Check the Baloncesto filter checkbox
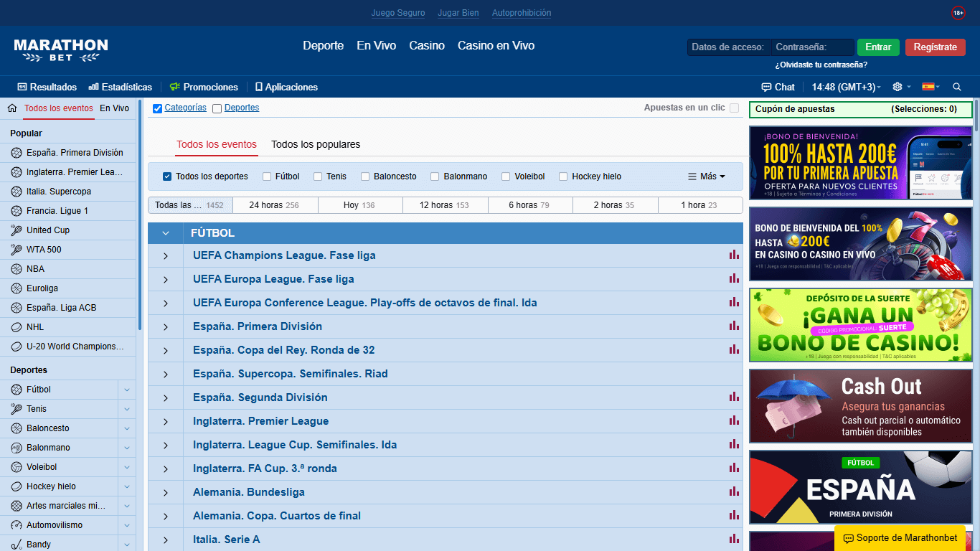980x551 pixels. pos(365,176)
